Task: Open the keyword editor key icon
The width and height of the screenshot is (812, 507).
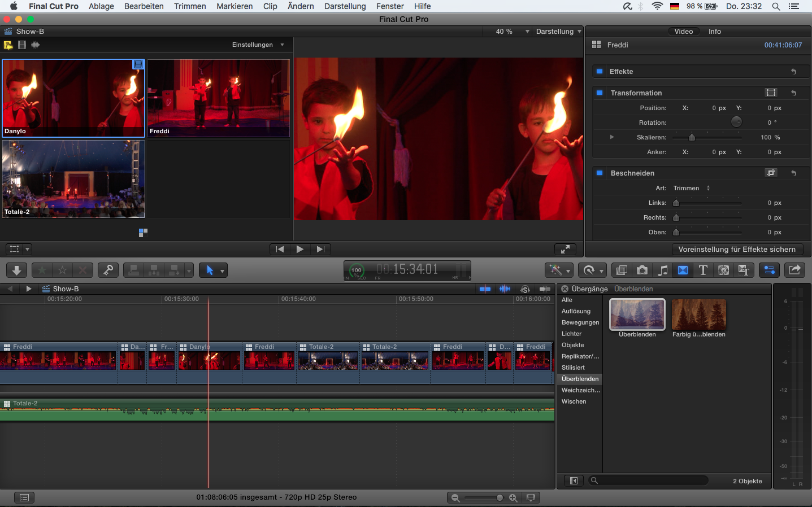Action: coord(108,270)
